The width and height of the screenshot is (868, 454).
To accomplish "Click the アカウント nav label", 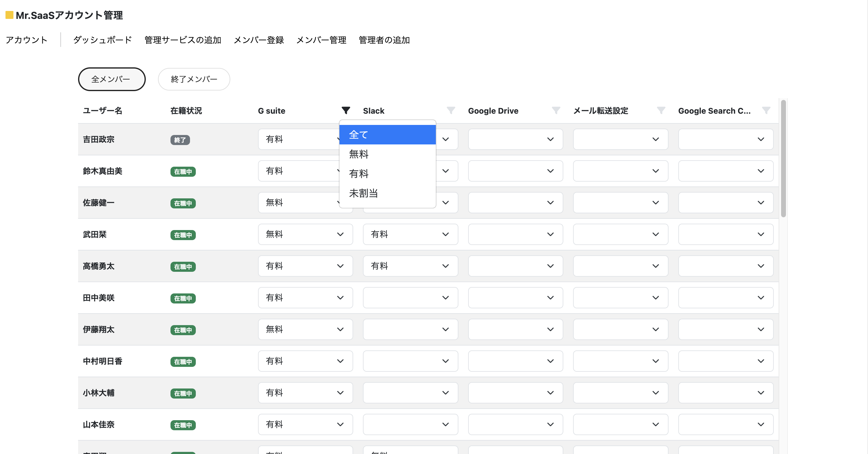I will pyautogui.click(x=27, y=40).
